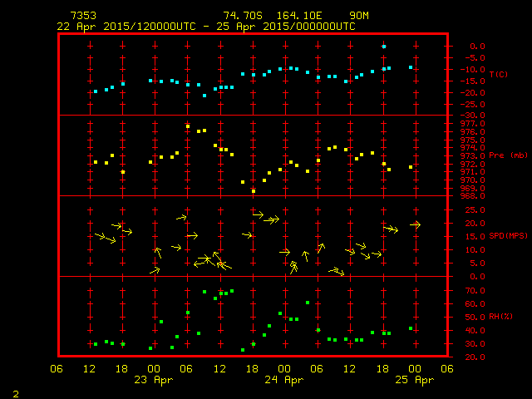This screenshot has height=399, width=532.
Task: Click the 975.0 pressure axis value
Action: point(473,140)
